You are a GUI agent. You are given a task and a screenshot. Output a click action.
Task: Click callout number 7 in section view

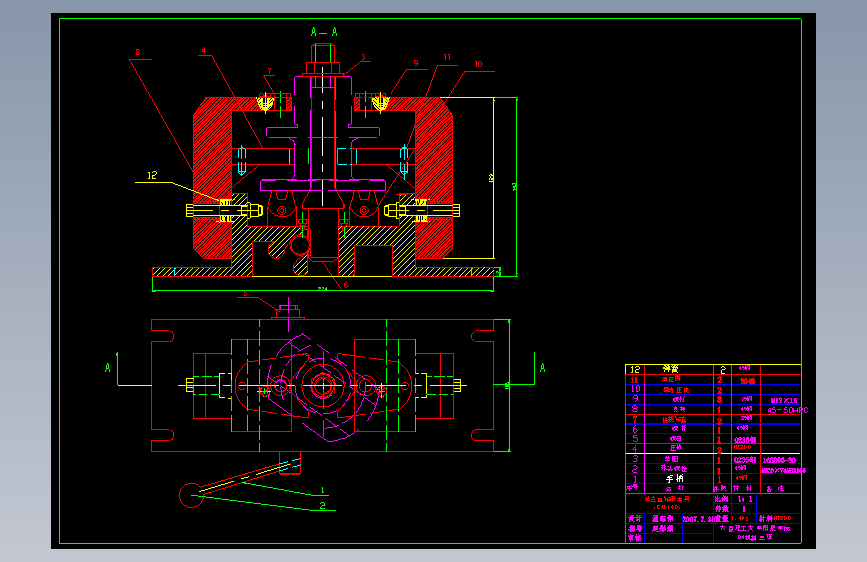click(270, 71)
